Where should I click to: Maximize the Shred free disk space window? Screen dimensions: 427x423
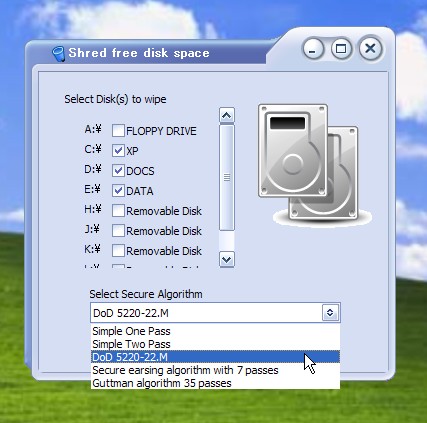pyautogui.click(x=341, y=49)
